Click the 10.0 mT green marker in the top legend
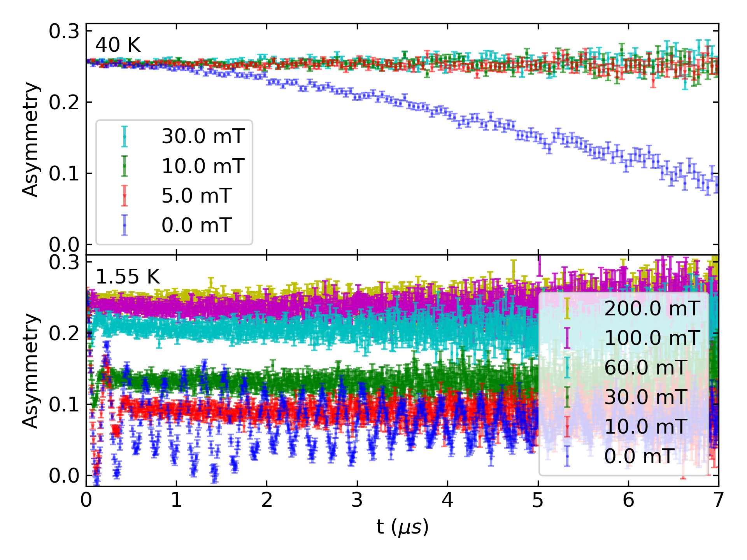Screen dimensions: 747x560 [x=124, y=166]
